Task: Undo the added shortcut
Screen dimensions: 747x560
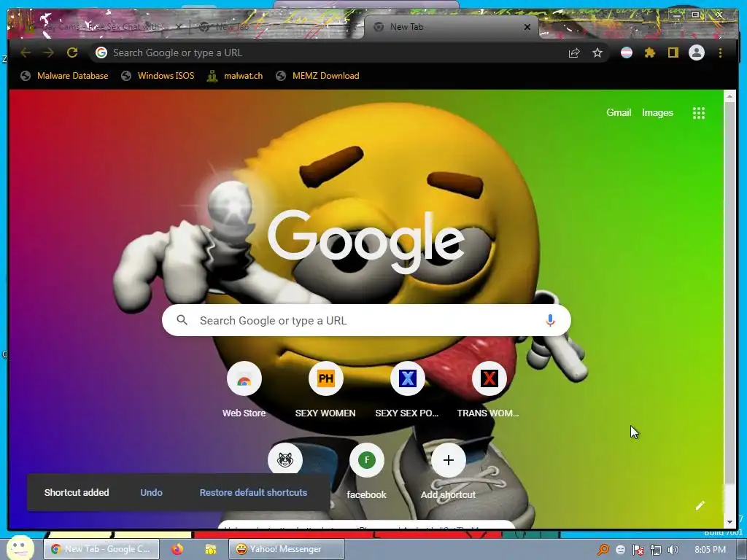Action: pos(152,492)
